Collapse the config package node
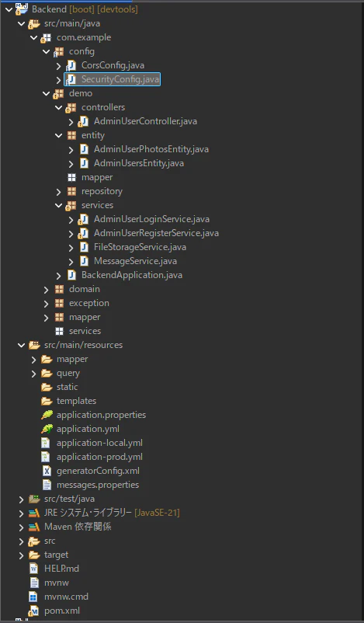 pos(46,51)
